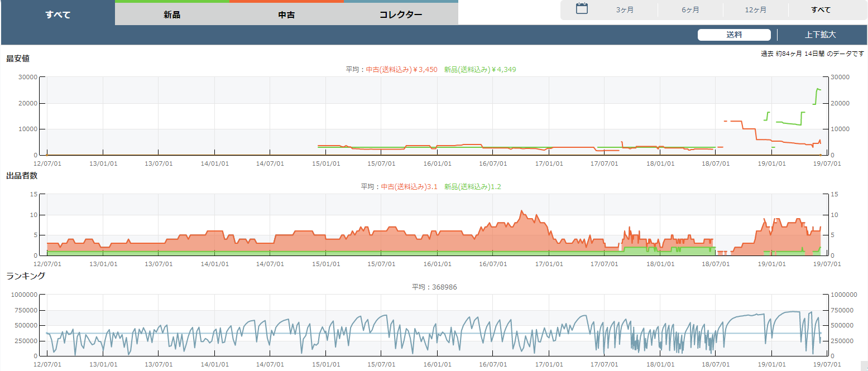Image resolution: width=868 pixels, height=371 pixels.
Task: Choose すべて in the period selector
Action: point(821,10)
